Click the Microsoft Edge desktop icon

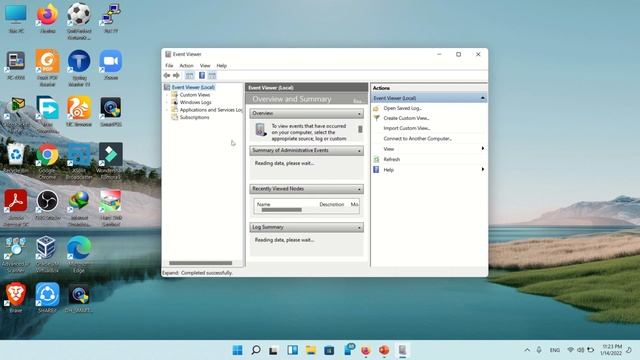click(x=79, y=254)
